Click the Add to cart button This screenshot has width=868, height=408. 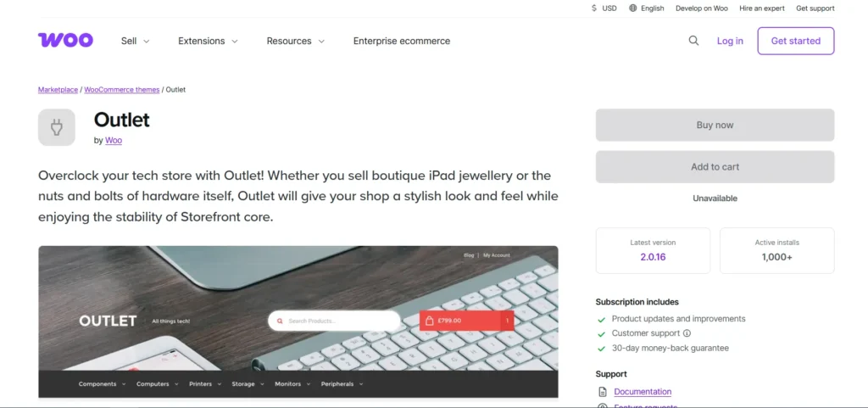pos(715,166)
